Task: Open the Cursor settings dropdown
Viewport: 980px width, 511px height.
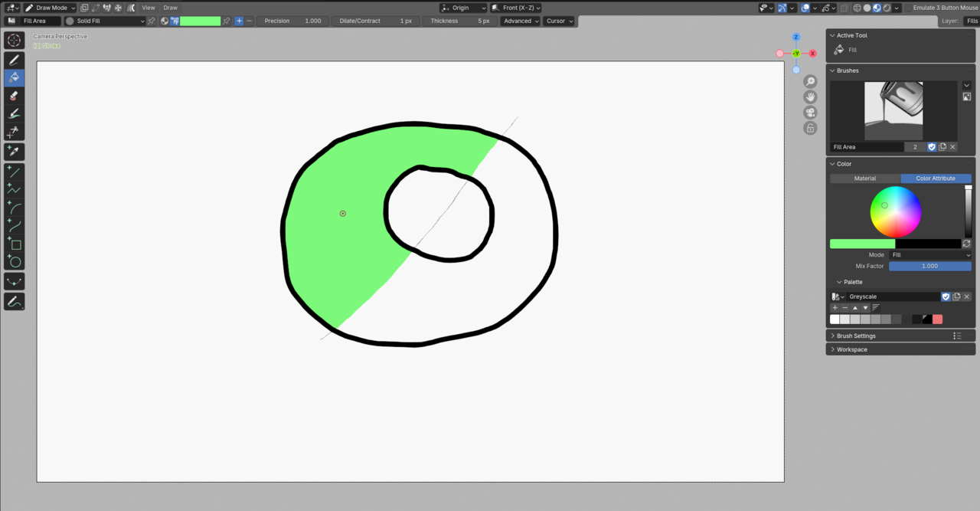Action: pos(559,21)
